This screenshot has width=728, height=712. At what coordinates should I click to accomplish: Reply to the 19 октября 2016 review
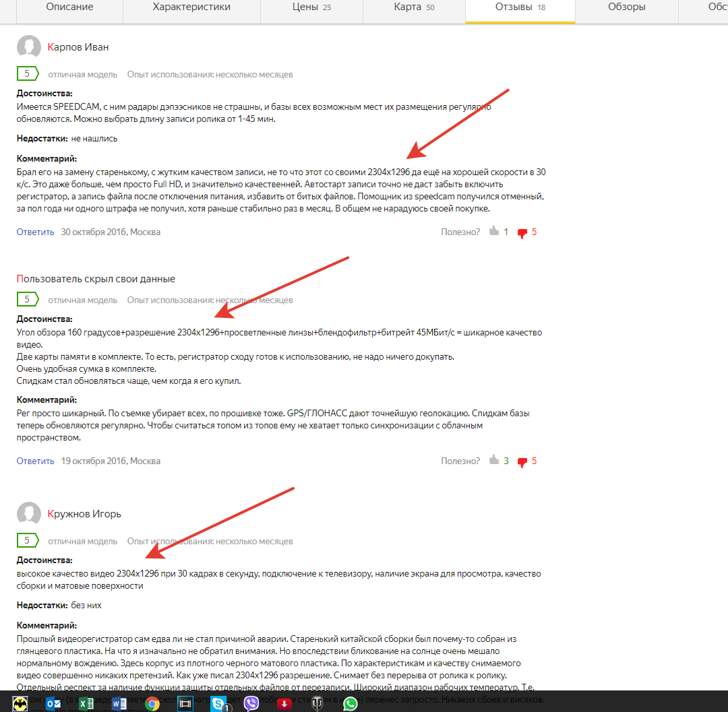coord(35,461)
